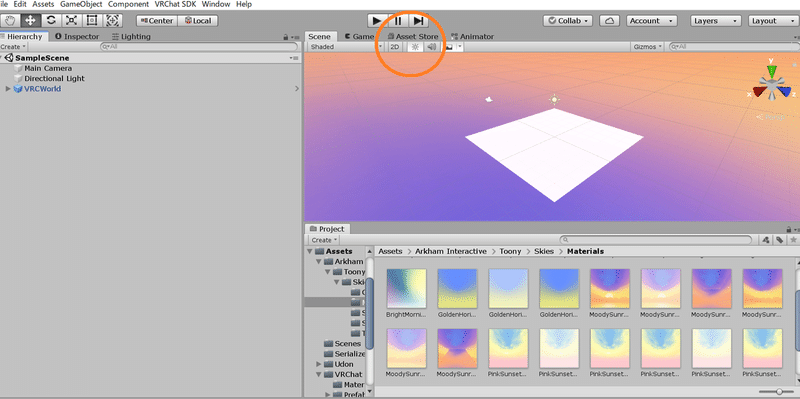This screenshot has height=399, width=800.
Task: Toggle scene audio speaker button
Action: [x=432, y=47]
